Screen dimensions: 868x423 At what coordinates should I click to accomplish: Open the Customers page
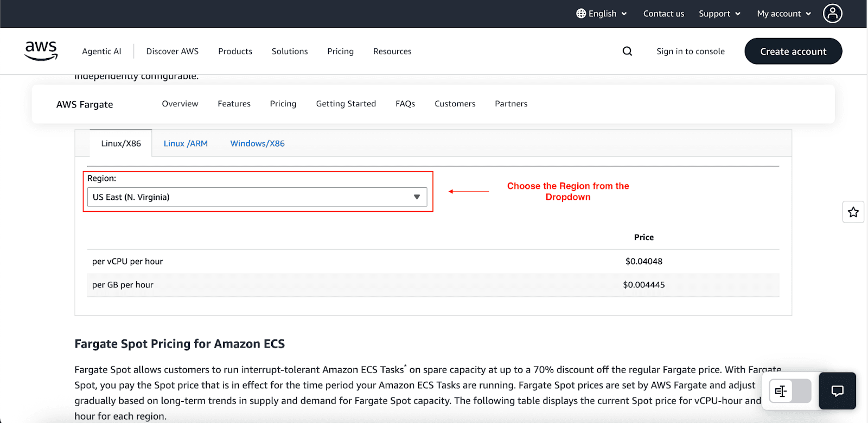(x=455, y=104)
